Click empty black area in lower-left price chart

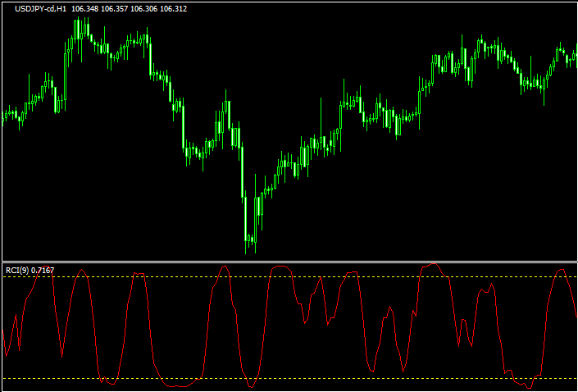(x=82, y=213)
